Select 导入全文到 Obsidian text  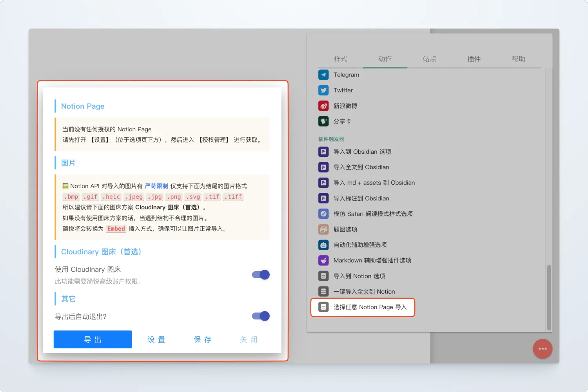click(361, 167)
